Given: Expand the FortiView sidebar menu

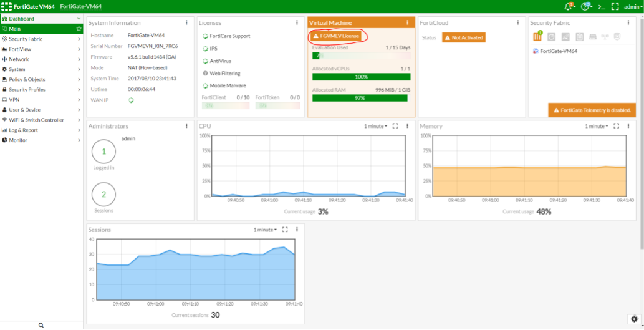Looking at the screenshot, I should pyautogui.click(x=42, y=49).
